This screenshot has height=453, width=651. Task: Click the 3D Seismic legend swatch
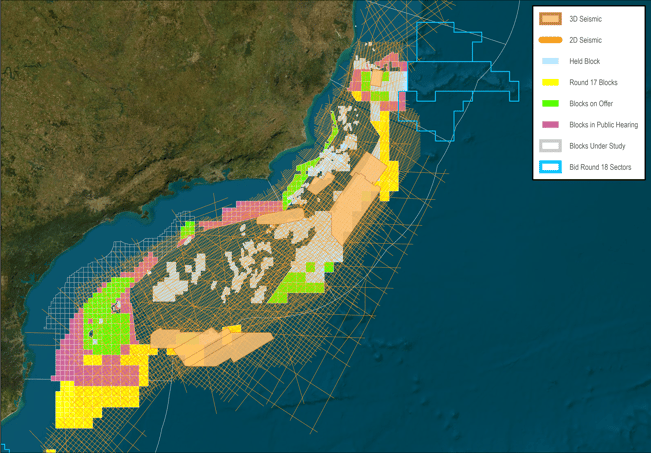click(551, 19)
